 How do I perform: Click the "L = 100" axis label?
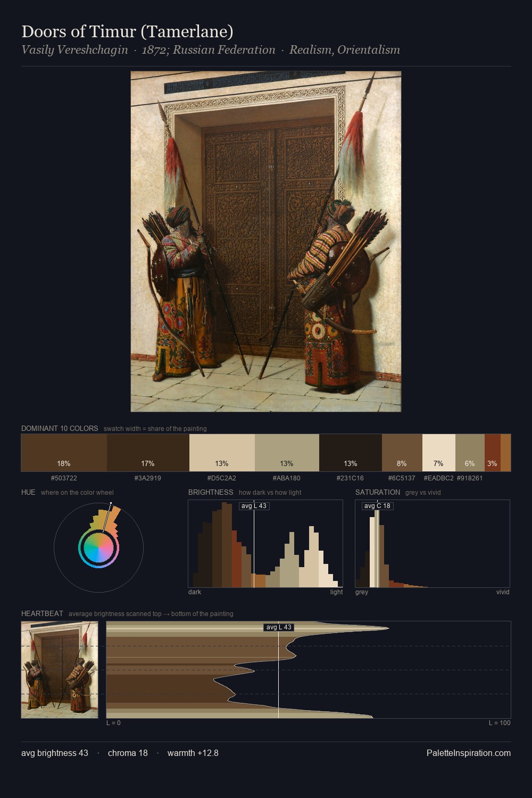tap(500, 723)
